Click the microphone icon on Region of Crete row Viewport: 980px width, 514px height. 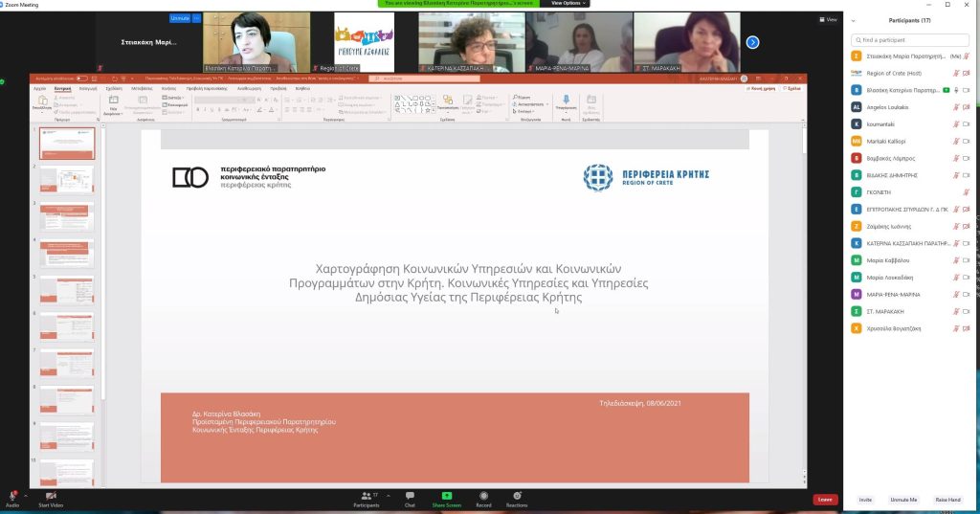956,73
